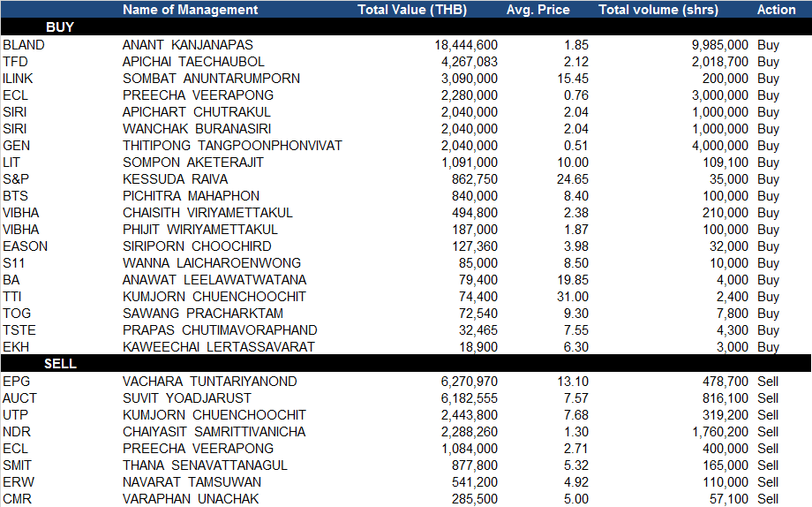Click the EPG ticker cell

pos(16,382)
